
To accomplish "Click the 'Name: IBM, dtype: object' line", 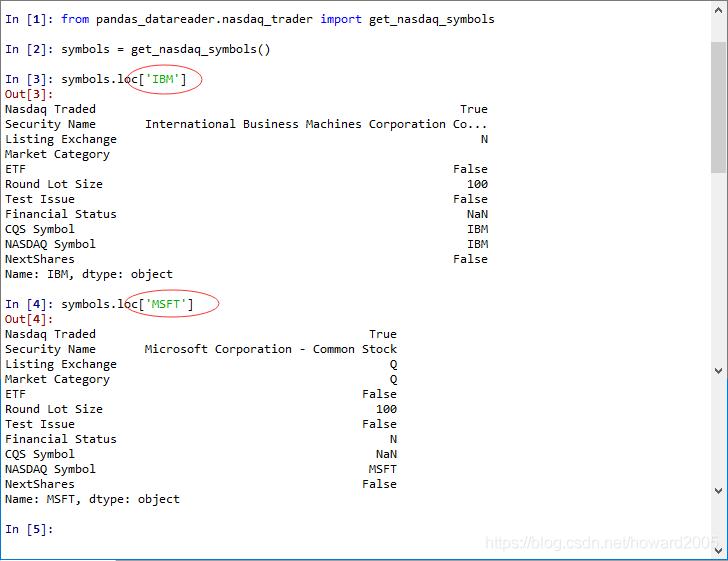I will tap(88, 274).
